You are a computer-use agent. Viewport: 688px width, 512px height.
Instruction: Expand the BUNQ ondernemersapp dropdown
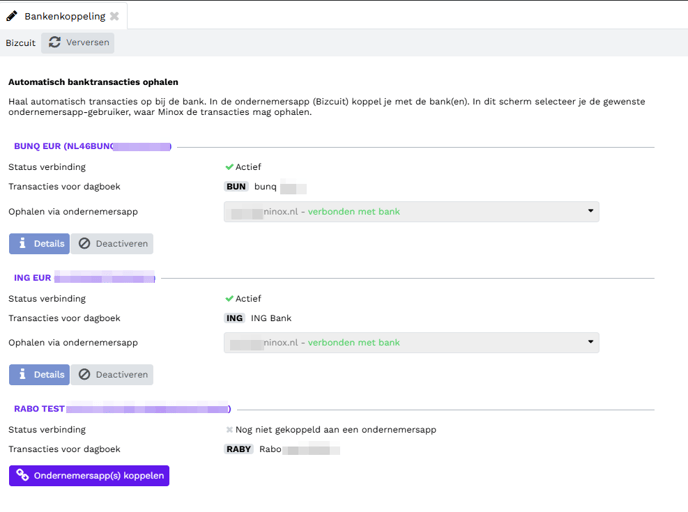411,211
